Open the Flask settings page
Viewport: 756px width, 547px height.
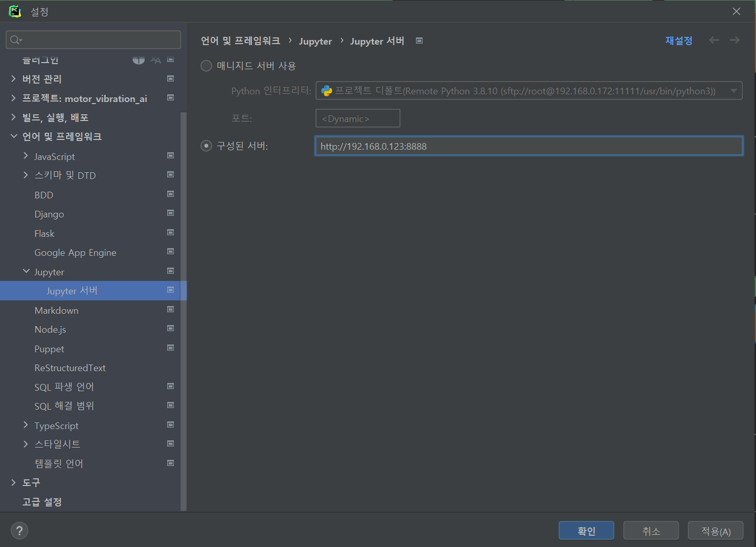click(44, 233)
